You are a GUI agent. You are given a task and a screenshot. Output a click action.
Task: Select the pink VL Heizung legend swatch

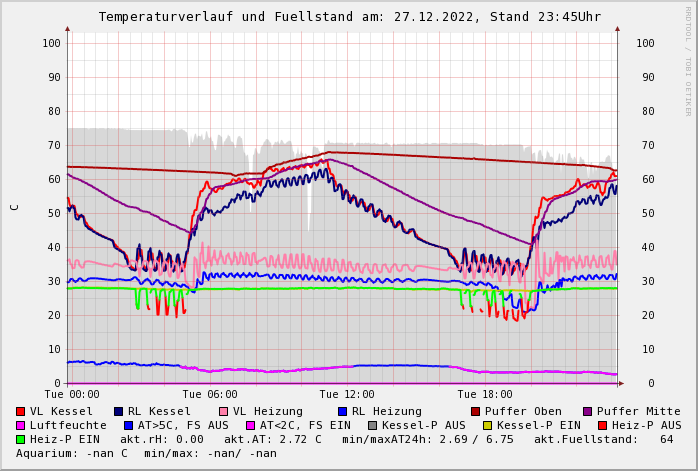(223, 411)
